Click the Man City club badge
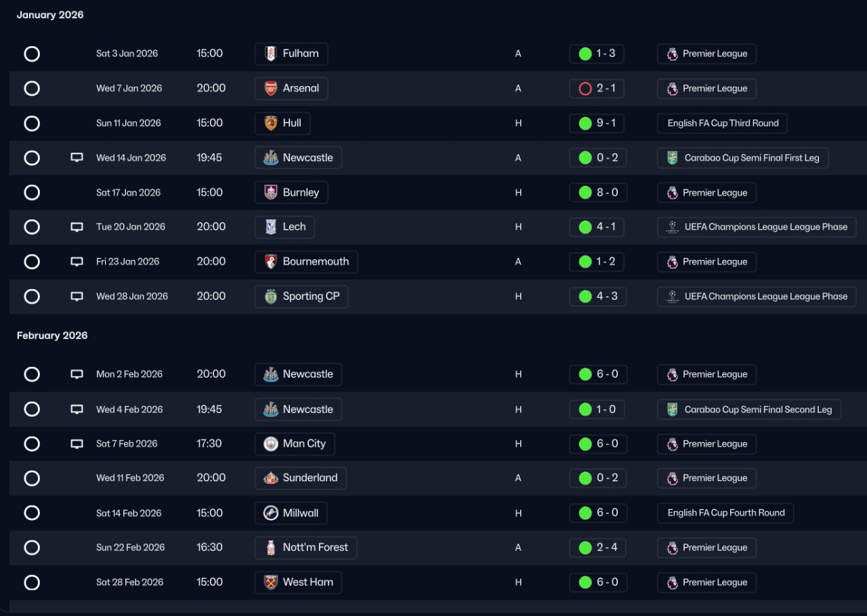The width and height of the screenshot is (867, 616). (270, 444)
